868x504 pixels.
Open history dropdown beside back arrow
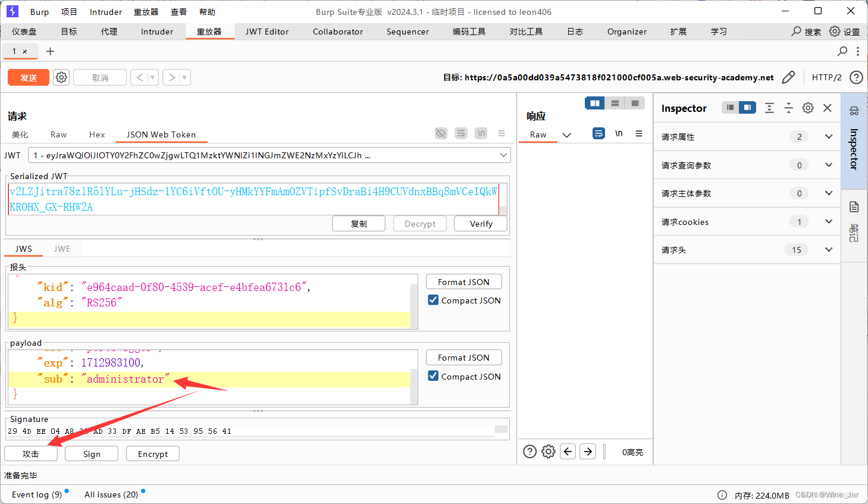point(152,77)
